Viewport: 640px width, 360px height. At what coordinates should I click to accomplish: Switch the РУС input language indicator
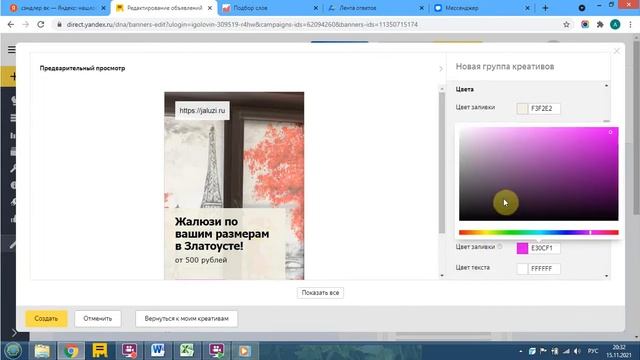coord(593,351)
